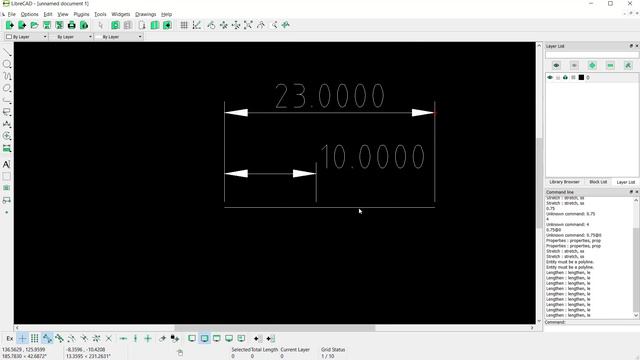Select the Text tool 'A' icon

[x=7, y=164]
